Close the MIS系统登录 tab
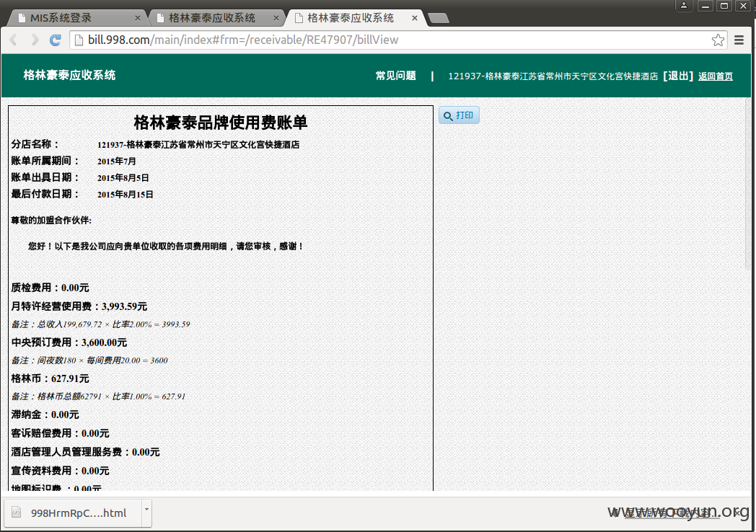756x532 pixels. (x=137, y=18)
